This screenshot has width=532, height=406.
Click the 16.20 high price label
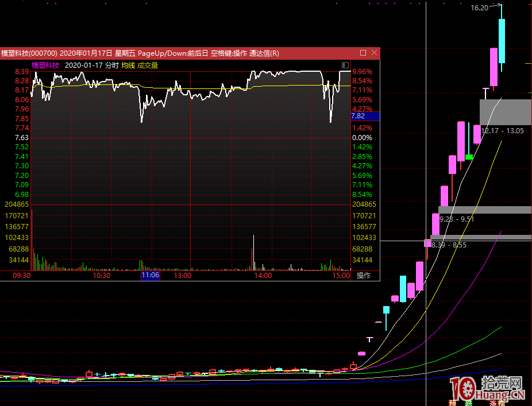(x=479, y=8)
